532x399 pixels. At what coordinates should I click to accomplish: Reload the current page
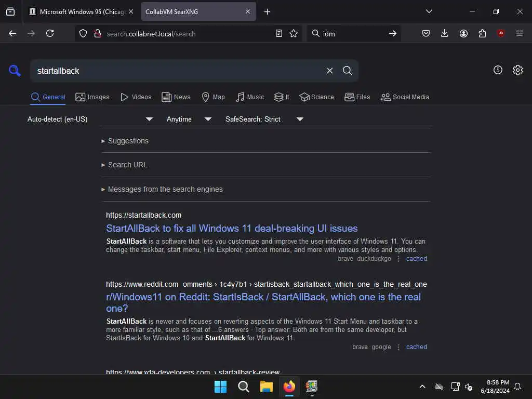[50, 33]
